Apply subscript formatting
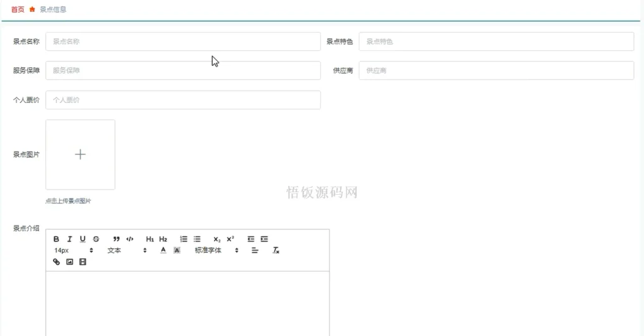Viewport: 644px width, 336px height. point(217,239)
